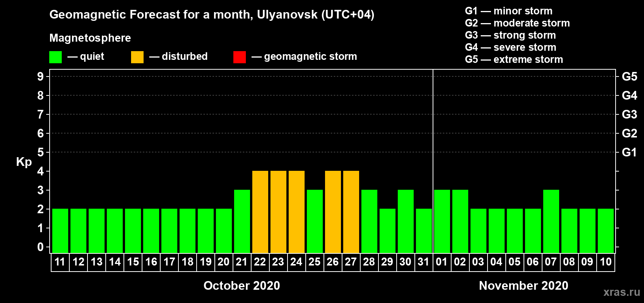The image size is (644, 303).
Task: Select the orange bar for October 22
Action: pyautogui.click(x=260, y=212)
